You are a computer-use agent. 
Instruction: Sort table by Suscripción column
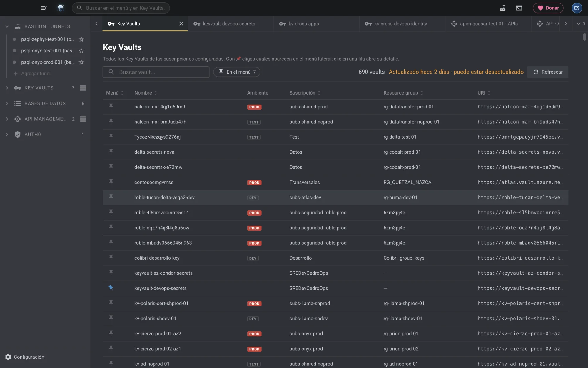click(x=305, y=93)
